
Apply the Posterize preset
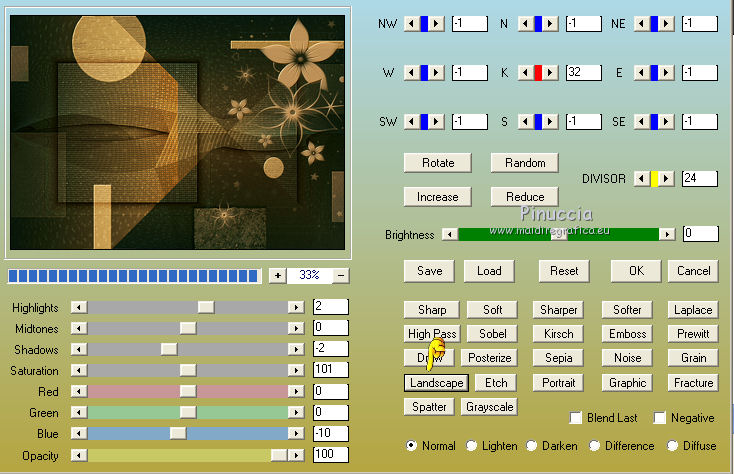point(489,357)
